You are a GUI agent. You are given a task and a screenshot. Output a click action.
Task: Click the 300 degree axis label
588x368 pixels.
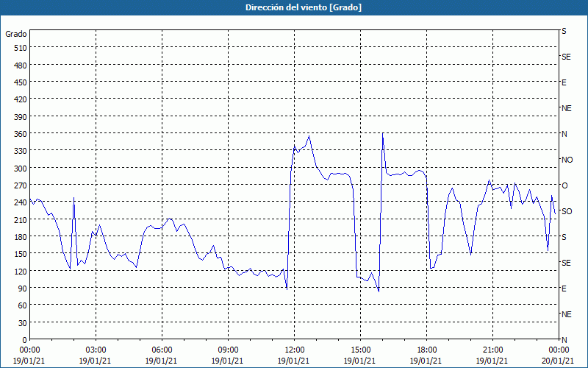click(21, 169)
